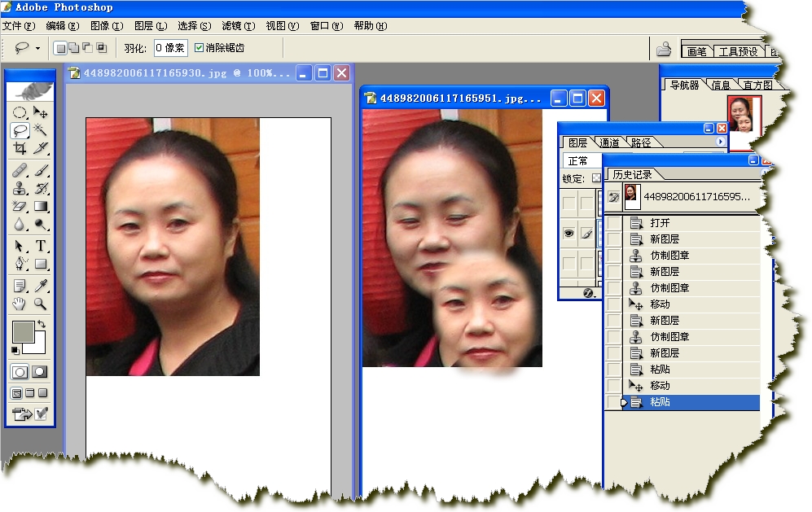The image size is (812, 512).
Task: Select the Magic Wand tool
Action: [x=40, y=130]
